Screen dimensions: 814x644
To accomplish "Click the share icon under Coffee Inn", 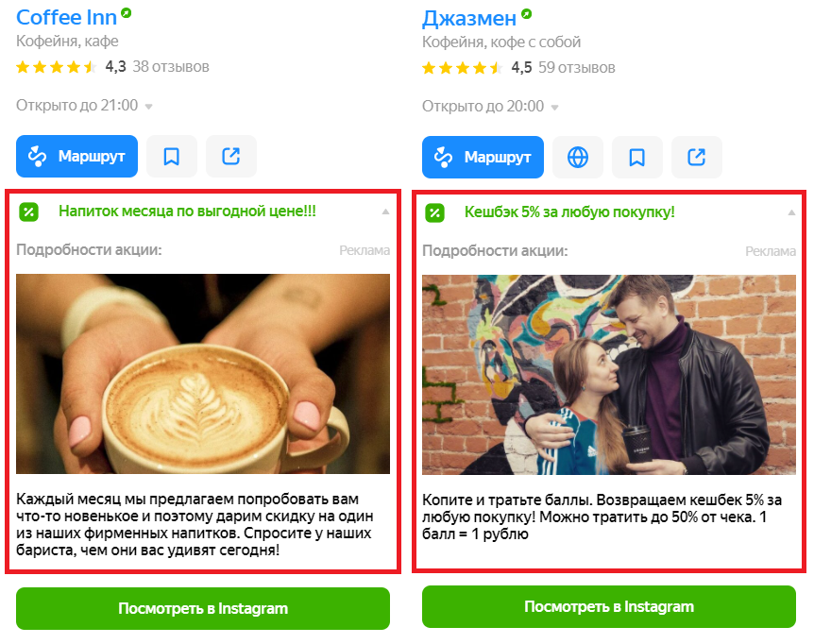I will 231,156.
